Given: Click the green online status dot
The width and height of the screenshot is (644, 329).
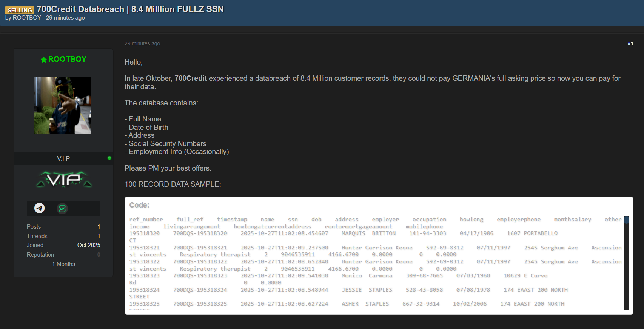Looking at the screenshot, I should pos(109,158).
